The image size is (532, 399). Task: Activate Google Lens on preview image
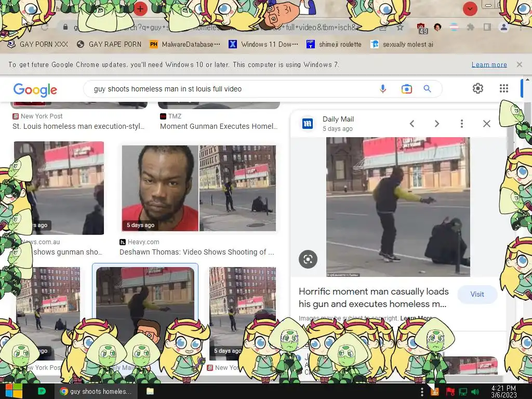pyautogui.click(x=308, y=259)
